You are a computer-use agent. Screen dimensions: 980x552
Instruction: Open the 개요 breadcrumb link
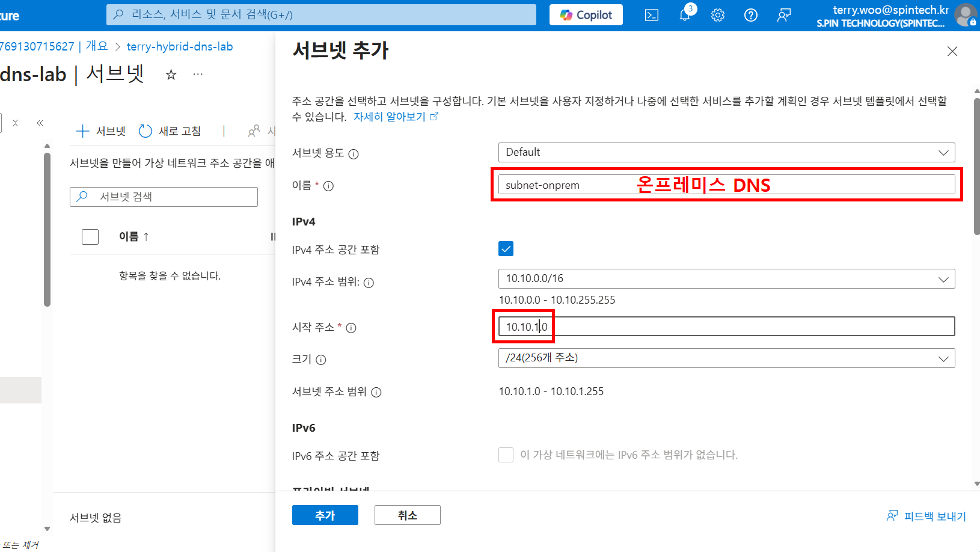(x=97, y=46)
